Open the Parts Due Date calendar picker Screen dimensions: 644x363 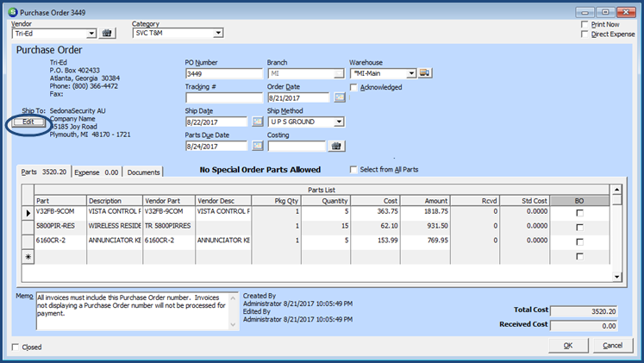(x=256, y=147)
